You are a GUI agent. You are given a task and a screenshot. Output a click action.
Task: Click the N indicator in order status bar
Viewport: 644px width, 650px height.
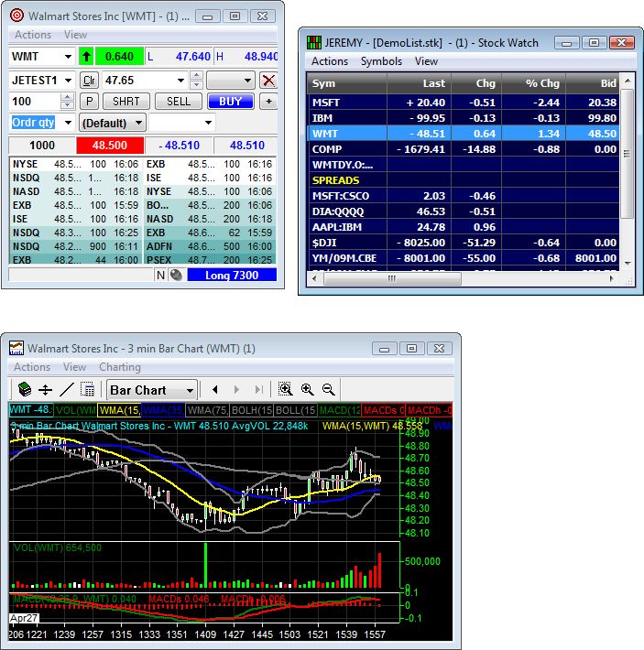(x=161, y=275)
